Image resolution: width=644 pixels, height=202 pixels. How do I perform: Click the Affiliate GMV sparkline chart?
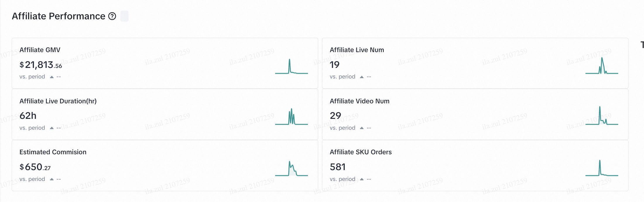pyautogui.click(x=291, y=66)
